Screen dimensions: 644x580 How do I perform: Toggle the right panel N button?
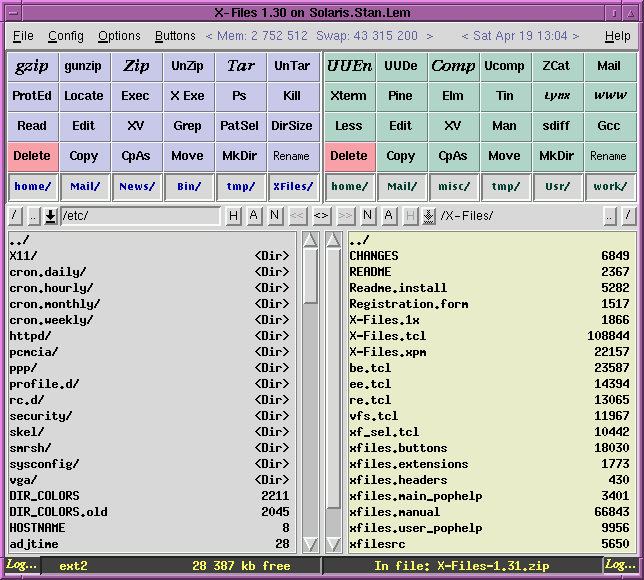[368, 215]
